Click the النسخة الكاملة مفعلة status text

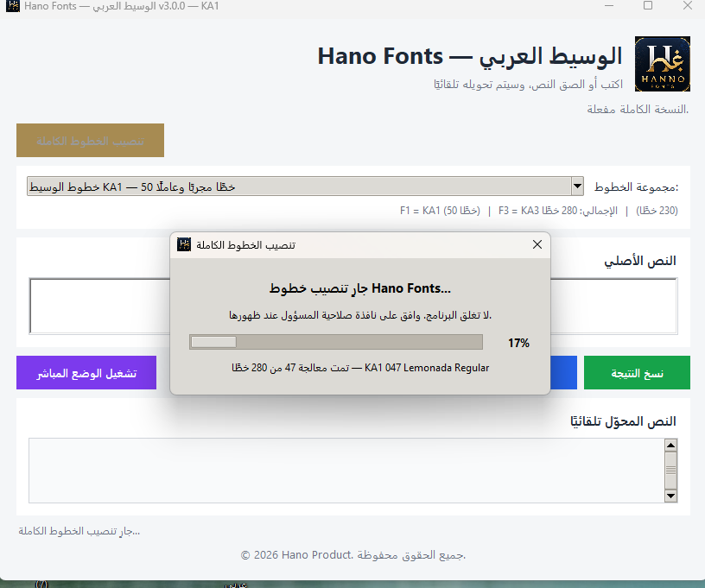(638, 109)
